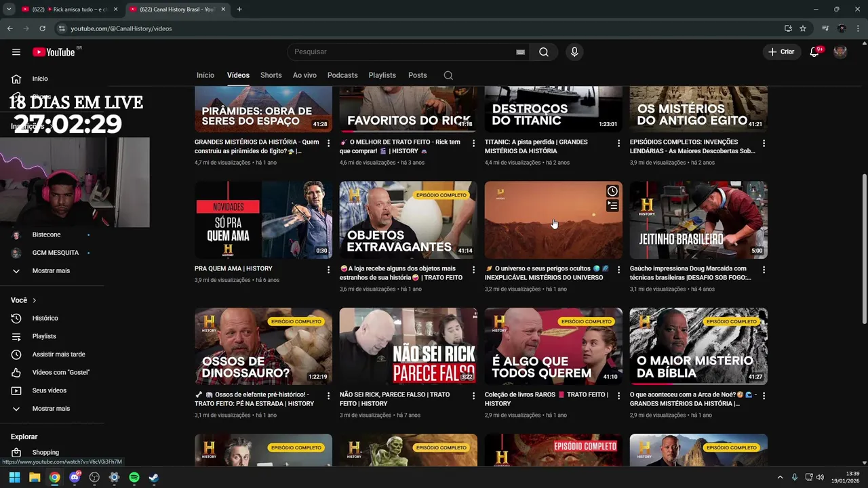Switch to the Shorts tab

coord(271,75)
